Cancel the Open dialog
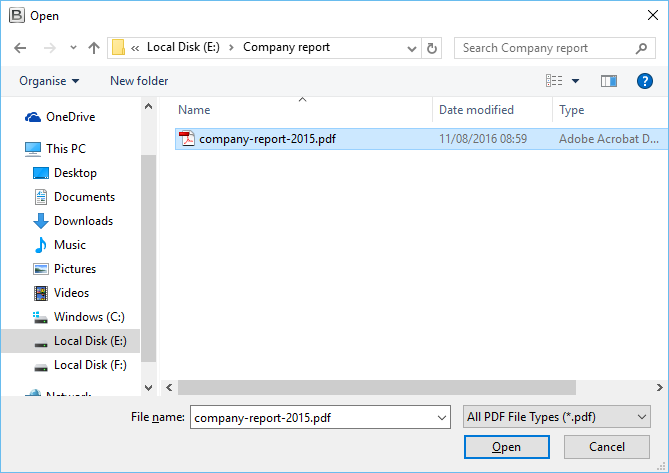The height and width of the screenshot is (473, 669). 606,447
